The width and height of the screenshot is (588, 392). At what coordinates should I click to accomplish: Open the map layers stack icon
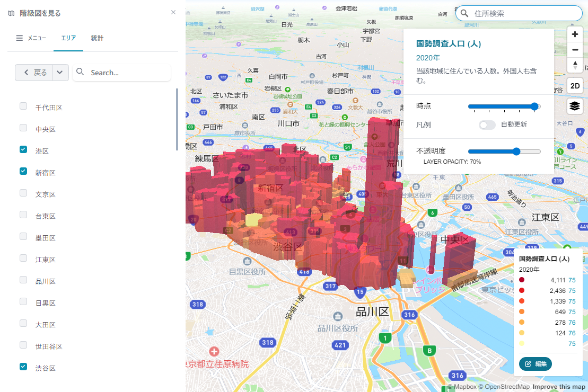[x=575, y=106]
